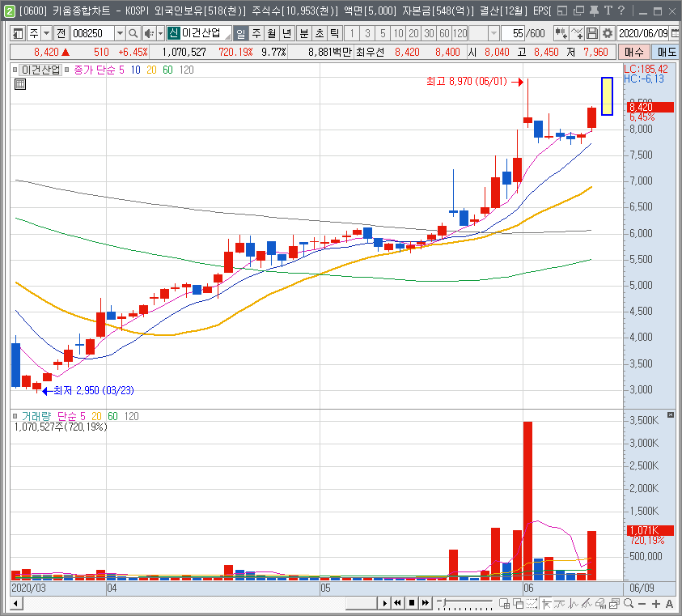682x616 pixels.
Task: Select weekly 주 chart period
Action: coord(256,33)
